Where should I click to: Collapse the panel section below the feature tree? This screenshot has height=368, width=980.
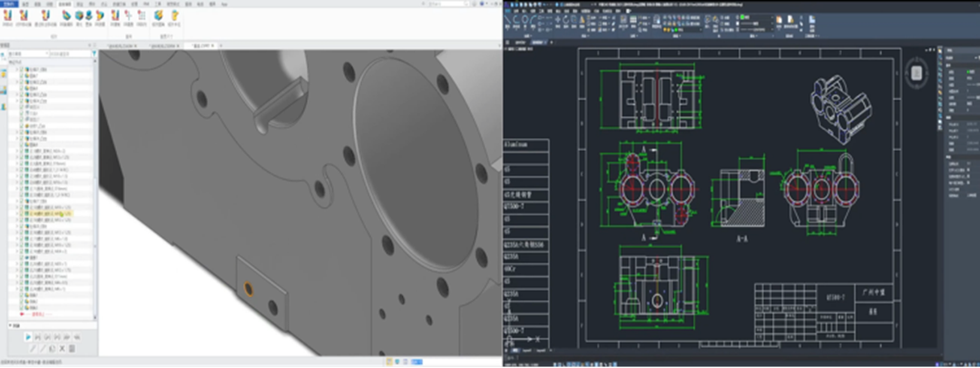9,324
